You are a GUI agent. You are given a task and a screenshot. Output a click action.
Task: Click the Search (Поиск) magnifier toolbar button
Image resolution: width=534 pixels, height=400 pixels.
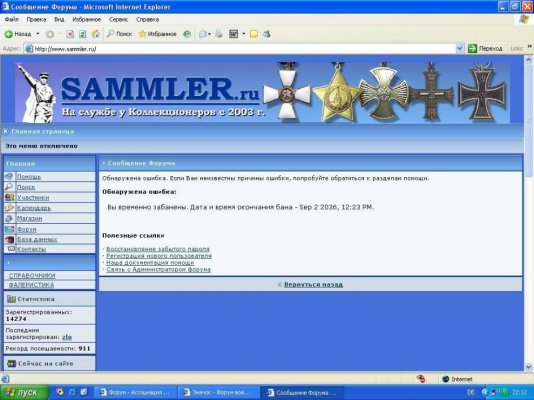coord(119,34)
